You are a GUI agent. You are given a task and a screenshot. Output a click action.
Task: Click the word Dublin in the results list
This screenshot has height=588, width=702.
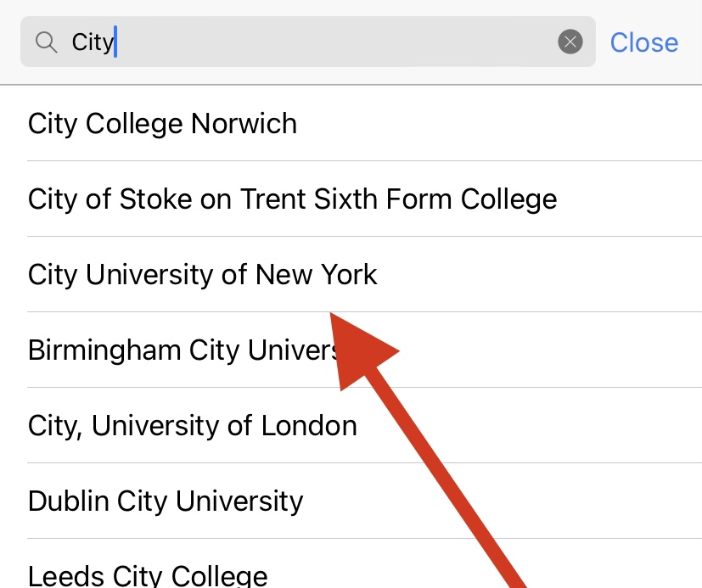[69, 501]
